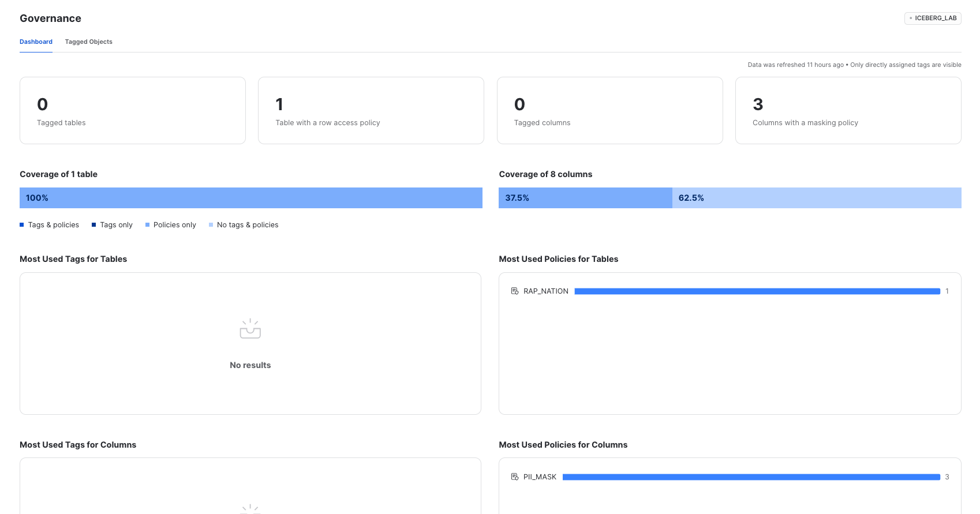Open the Tagged tables card
This screenshot has width=980, height=514.
(133, 110)
